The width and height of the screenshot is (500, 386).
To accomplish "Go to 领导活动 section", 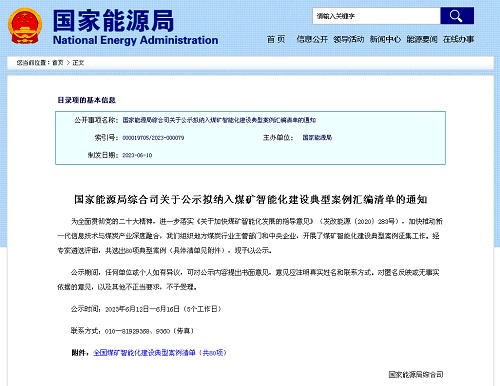I will [x=349, y=39].
